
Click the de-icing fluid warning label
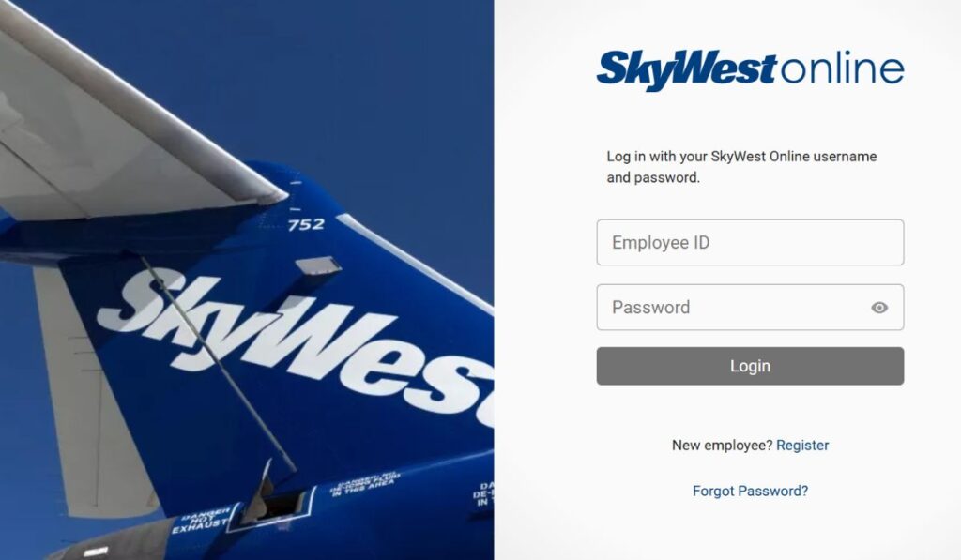point(365,484)
